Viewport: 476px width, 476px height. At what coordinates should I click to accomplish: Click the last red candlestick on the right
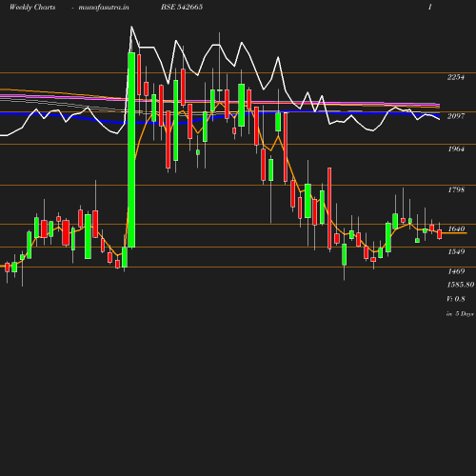(440, 234)
